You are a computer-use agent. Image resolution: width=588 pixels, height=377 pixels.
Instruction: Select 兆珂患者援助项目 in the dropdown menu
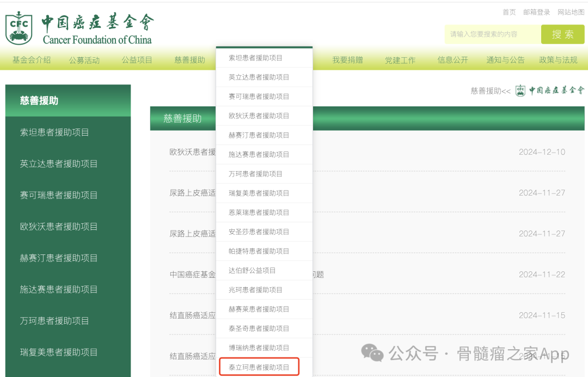(x=265, y=290)
